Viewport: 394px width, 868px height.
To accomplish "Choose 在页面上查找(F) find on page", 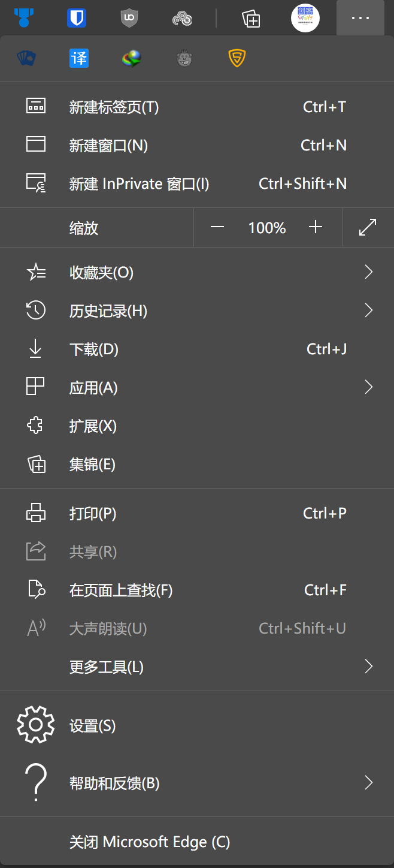I will tap(120, 590).
